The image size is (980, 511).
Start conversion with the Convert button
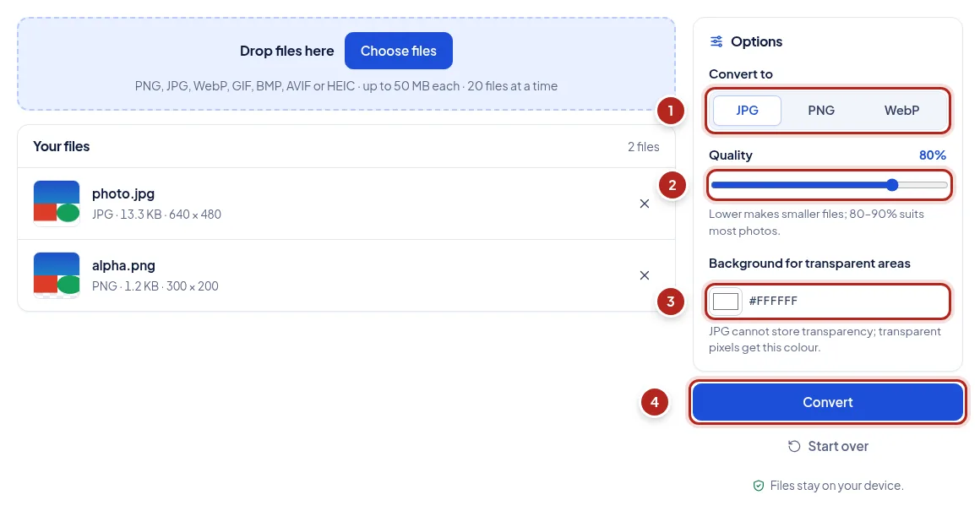pos(827,402)
